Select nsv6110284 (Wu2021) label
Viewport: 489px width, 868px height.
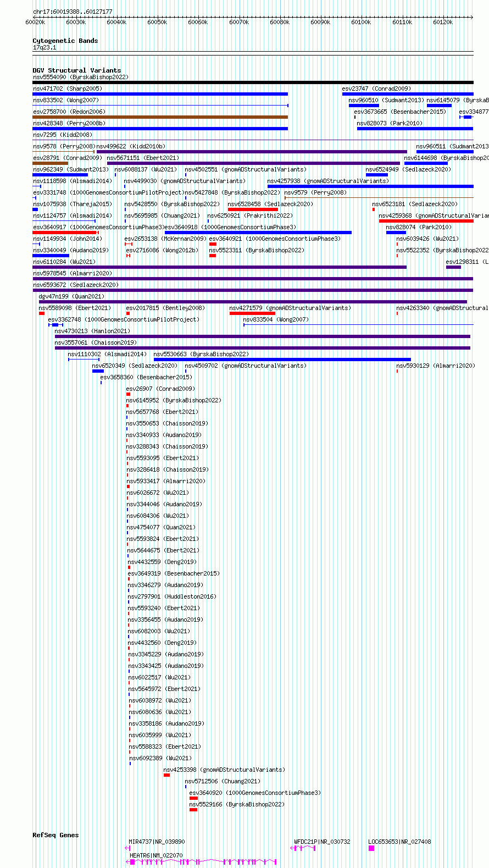(64, 262)
